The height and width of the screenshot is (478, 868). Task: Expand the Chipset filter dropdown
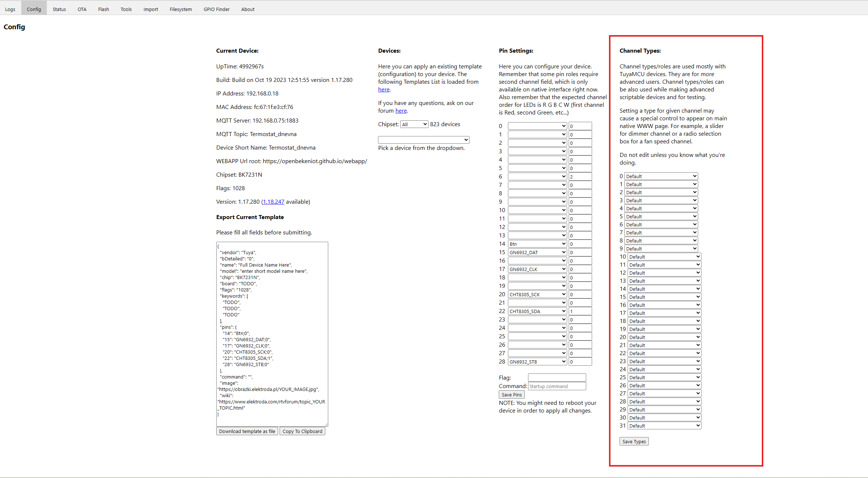pyautogui.click(x=414, y=124)
